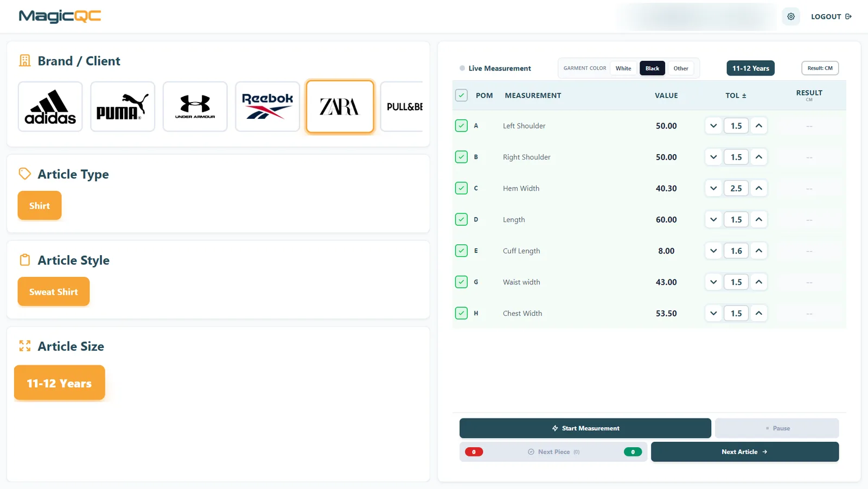The width and height of the screenshot is (868, 489).
Task: Decrease tolerance for Length
Action: coord(713,219)
